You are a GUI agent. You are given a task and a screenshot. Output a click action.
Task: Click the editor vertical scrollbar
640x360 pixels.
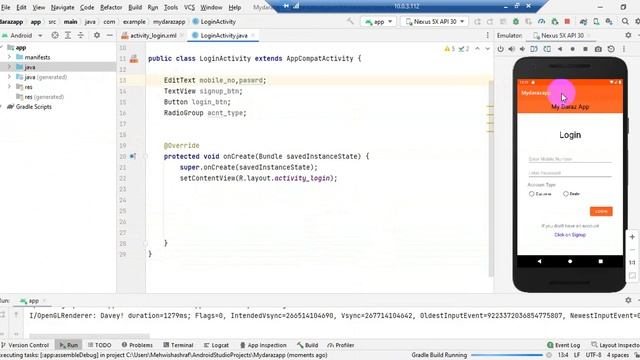coord(491,178)
